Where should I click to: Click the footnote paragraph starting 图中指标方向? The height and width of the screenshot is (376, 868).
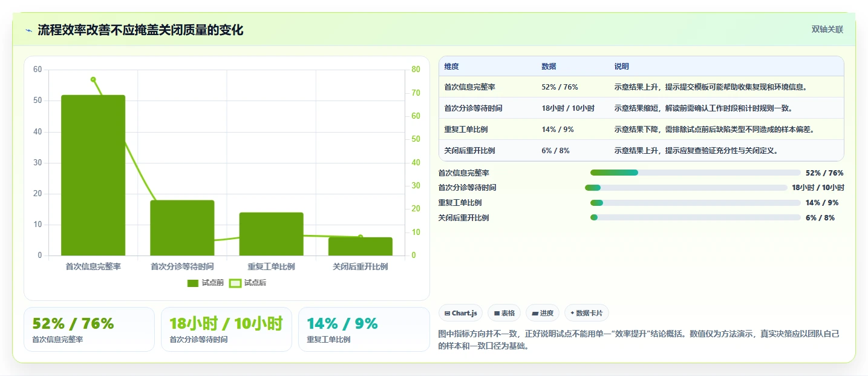[x=639, y=340]
